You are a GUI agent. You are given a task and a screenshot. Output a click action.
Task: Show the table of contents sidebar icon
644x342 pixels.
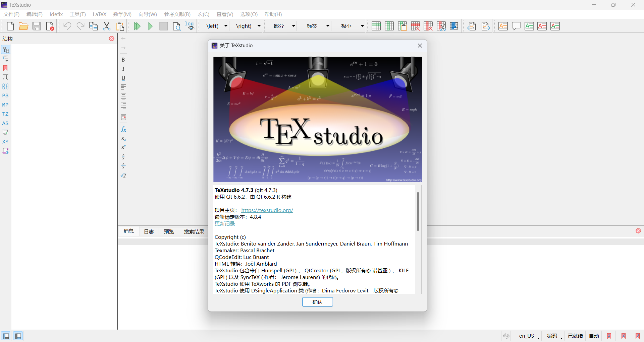tap(5, 59)
